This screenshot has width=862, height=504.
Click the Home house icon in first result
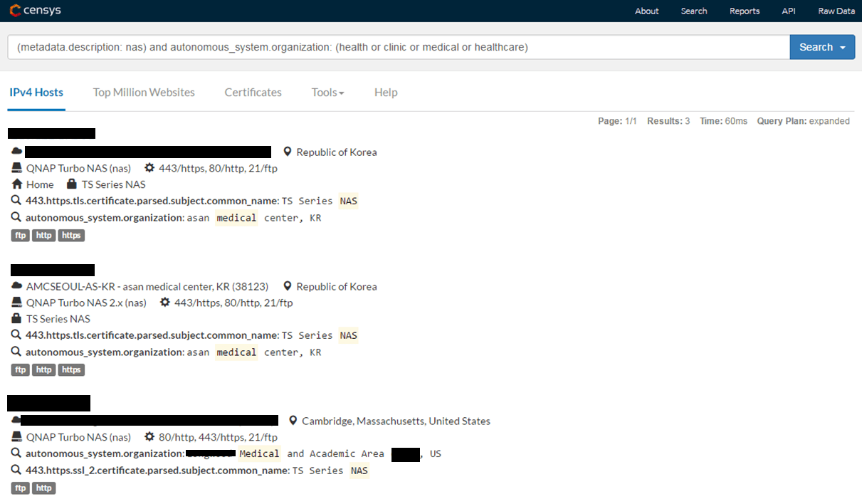click(17, 184)
